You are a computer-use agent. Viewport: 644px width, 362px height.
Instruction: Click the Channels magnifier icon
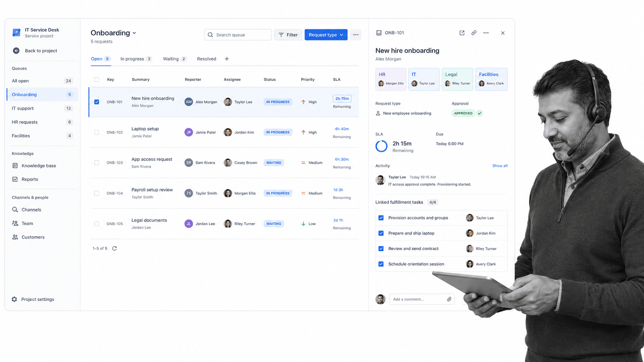point(15,210)
